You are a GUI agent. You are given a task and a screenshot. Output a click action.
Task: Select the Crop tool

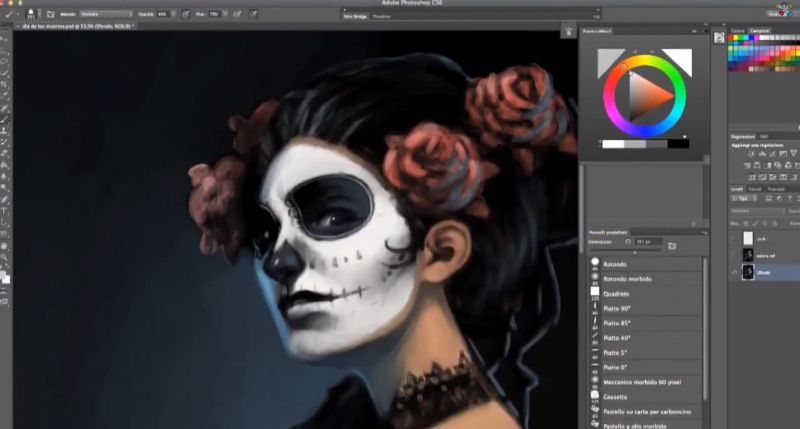(4, 85)
